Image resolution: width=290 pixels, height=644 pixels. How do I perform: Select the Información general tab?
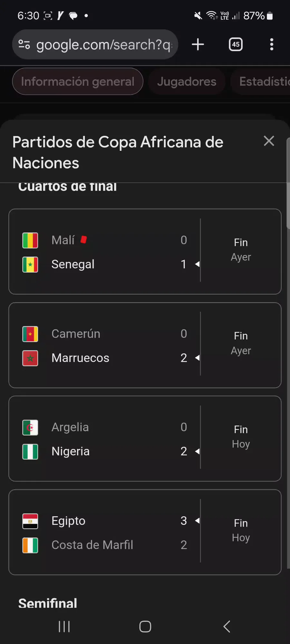78,81
